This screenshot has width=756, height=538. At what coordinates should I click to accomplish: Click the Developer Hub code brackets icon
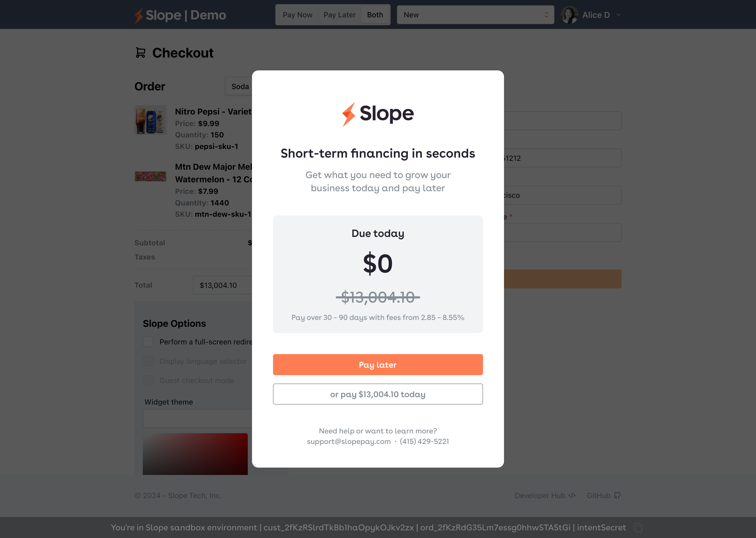[x=572, y=495]
